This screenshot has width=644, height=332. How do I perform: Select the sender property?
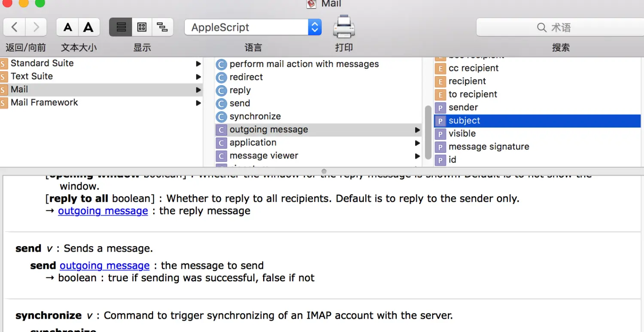click(x=538, y=107)
